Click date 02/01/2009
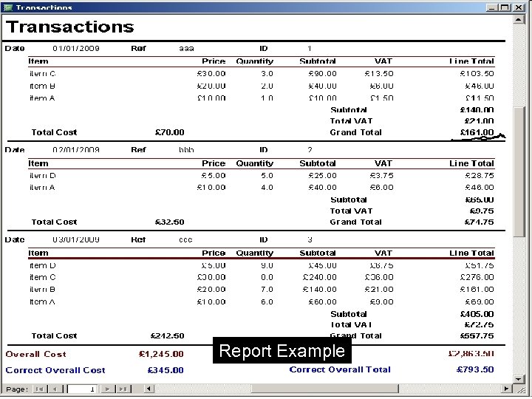 pyautogui.click(x=76, y=150)
